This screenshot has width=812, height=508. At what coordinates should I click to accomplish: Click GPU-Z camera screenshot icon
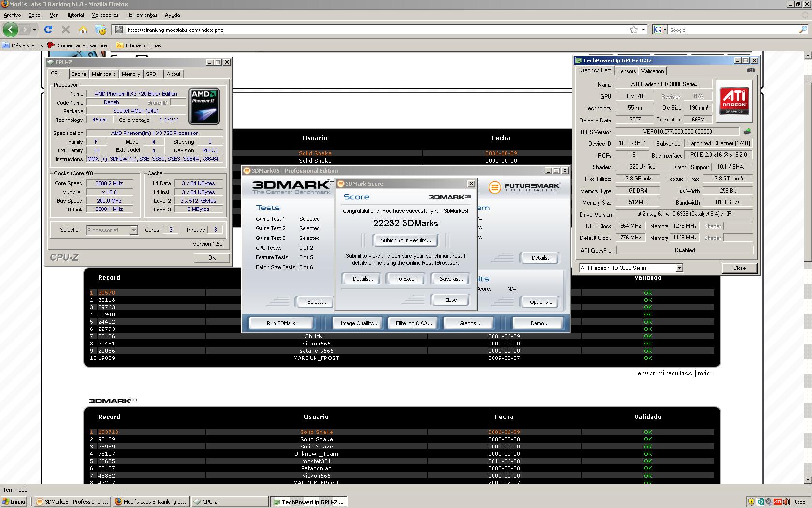[751, 70]
